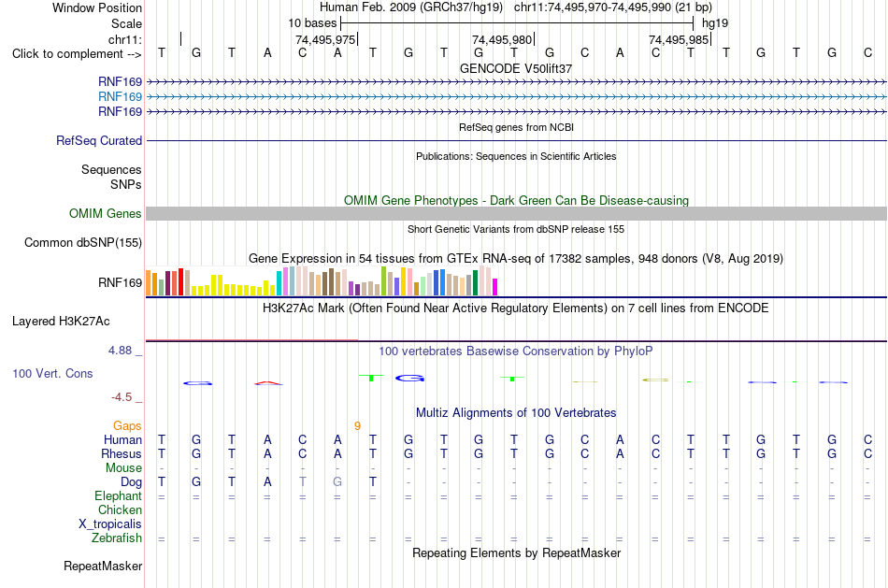Click the '10 bases' scale bar label

tap(312, 23)
